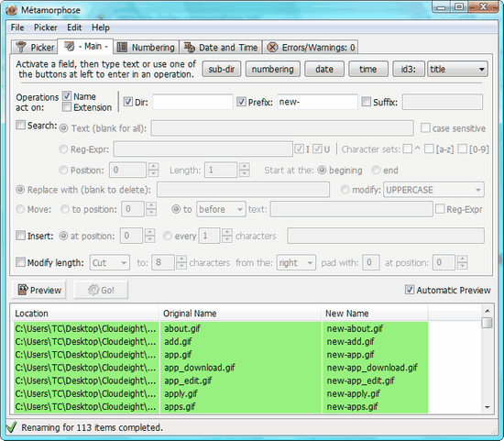Viewport: 504px width, 441px height.
Task: Click the Date and Time tab icon
Action: tap(190, 48)
